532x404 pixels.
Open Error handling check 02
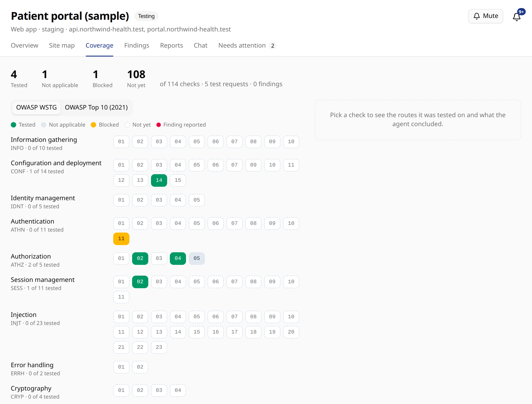click(140, 367)
